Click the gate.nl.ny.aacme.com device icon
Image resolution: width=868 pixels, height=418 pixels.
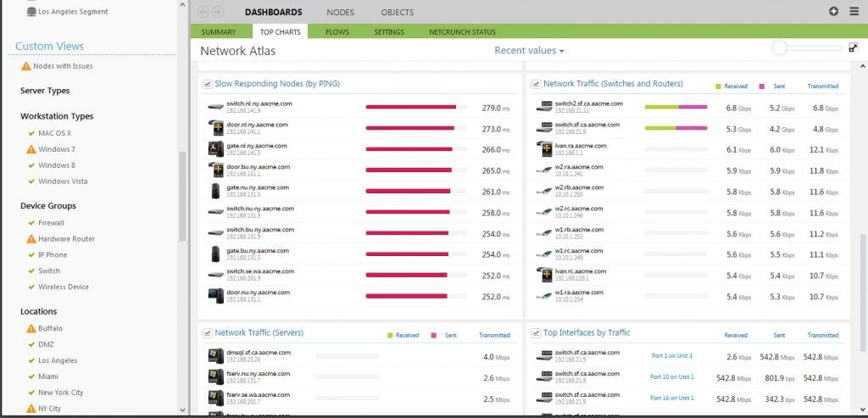coord(215,149)
